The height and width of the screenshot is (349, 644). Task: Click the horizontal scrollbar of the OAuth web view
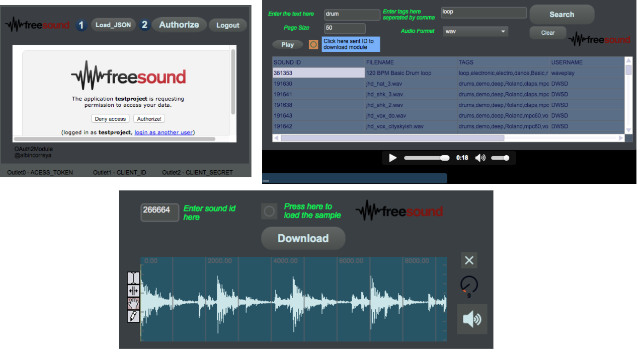click(115, 138)
